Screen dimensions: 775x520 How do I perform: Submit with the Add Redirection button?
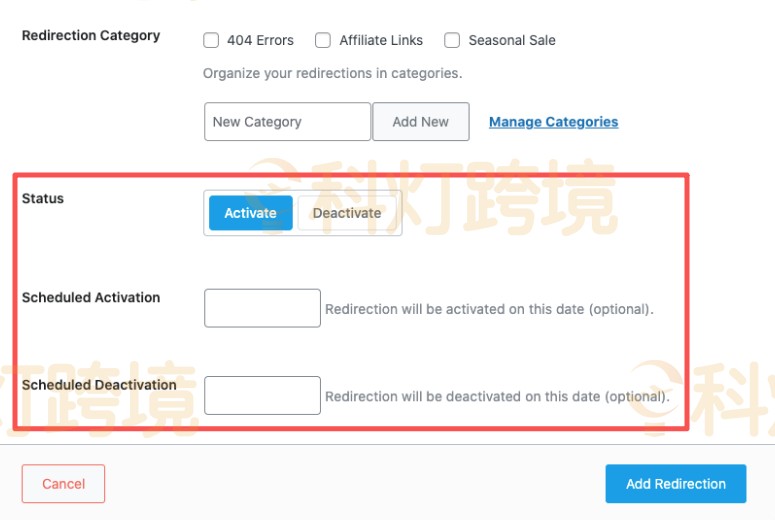click(x=676, y=484)
